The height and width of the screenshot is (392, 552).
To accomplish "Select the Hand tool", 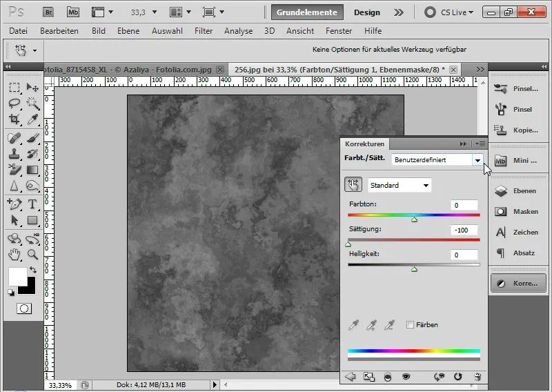I will coord(14,254).
